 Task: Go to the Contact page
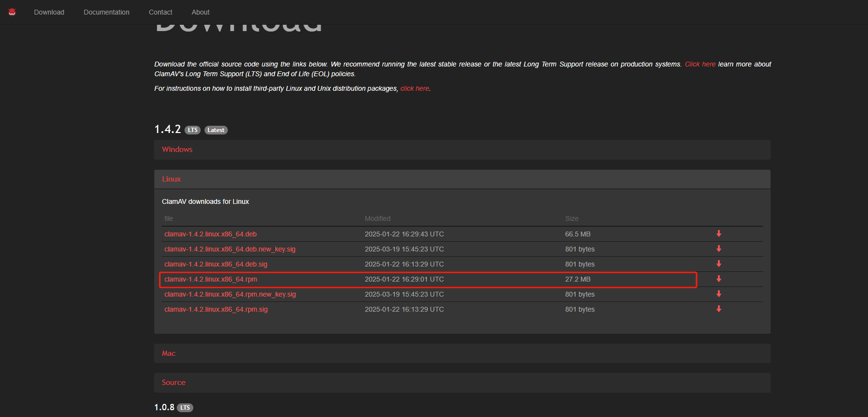[160, 12]
